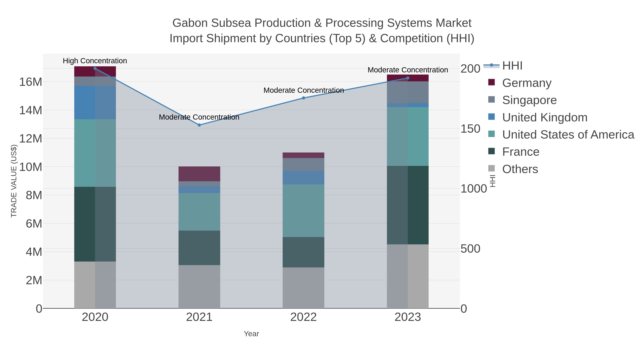Click the France segment of the 2021 bar
644x362 pixels.
pos(199,248)
